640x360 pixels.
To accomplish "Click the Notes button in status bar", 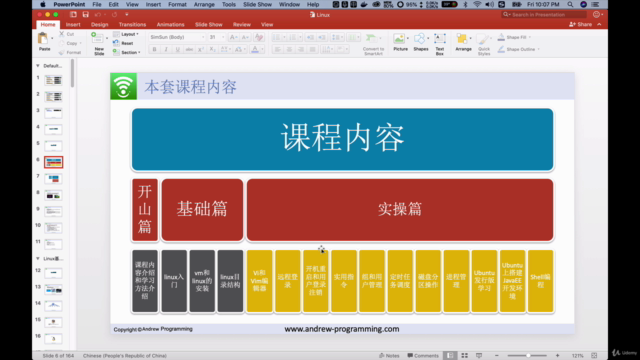I will click(x=389, y=356).
